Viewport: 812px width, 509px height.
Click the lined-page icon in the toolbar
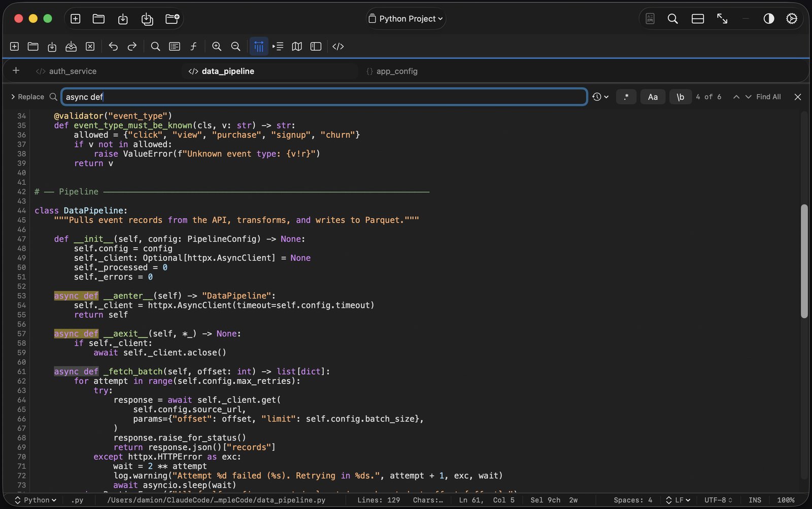(175, 47)
